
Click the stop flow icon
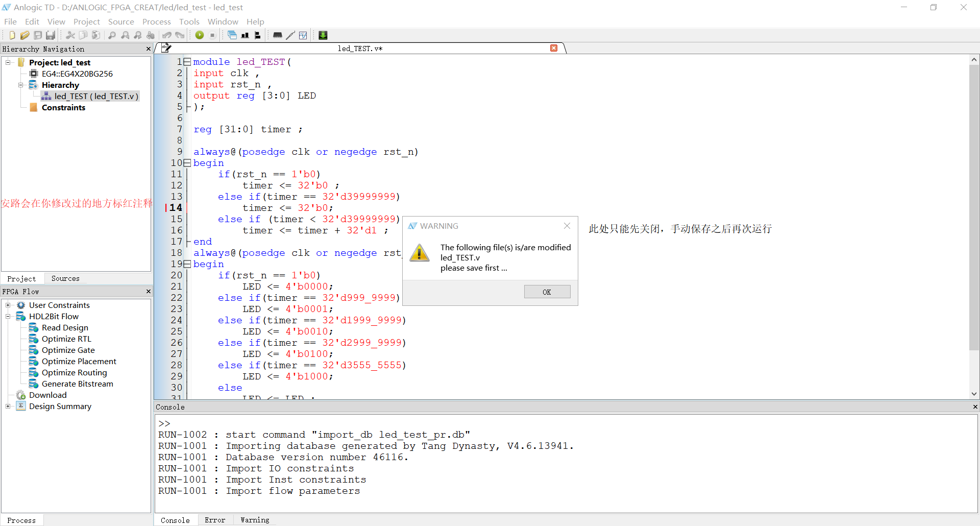[212, 35]
